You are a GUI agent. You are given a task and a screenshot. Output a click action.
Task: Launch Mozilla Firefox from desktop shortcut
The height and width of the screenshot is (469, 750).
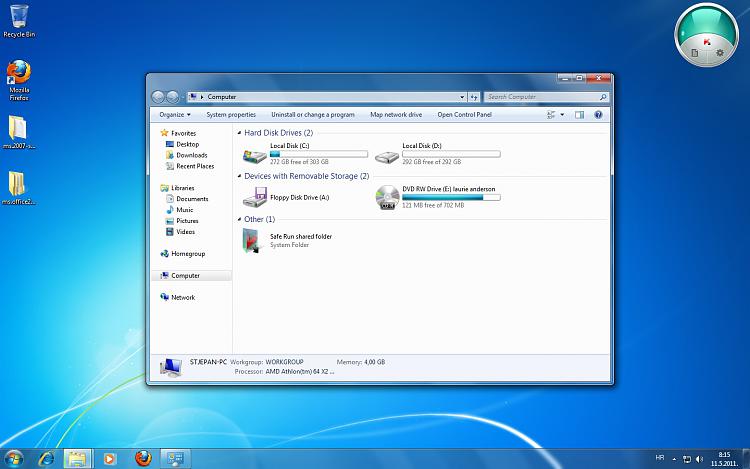[x=19, y=79]
